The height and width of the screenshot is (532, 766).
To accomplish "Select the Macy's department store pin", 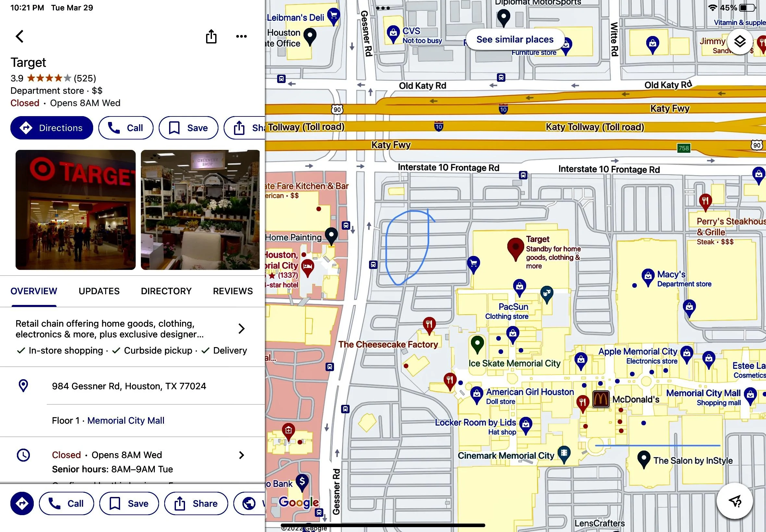I will point(648,277).
